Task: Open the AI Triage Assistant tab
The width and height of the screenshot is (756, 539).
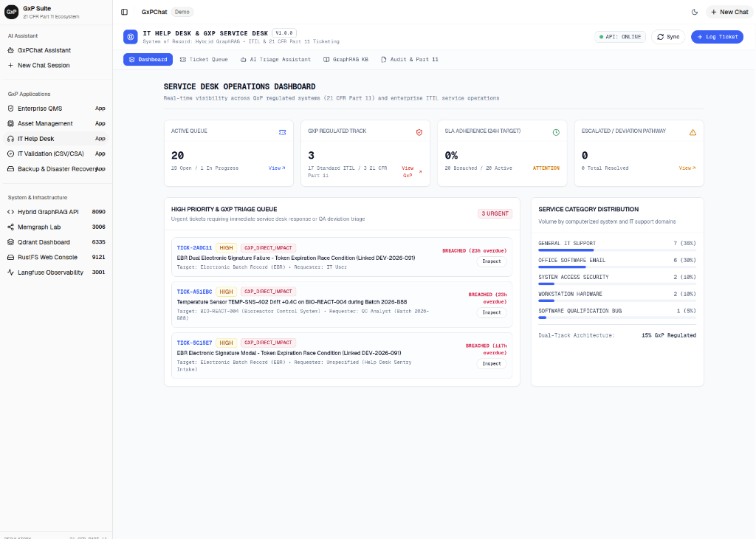Action: tap(275, 59)
